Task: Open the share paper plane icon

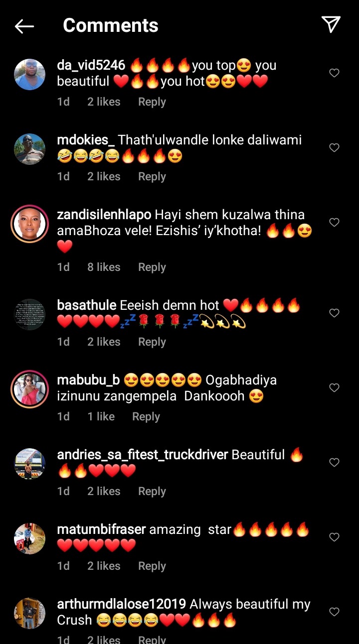Action: [x=331, y=24]
